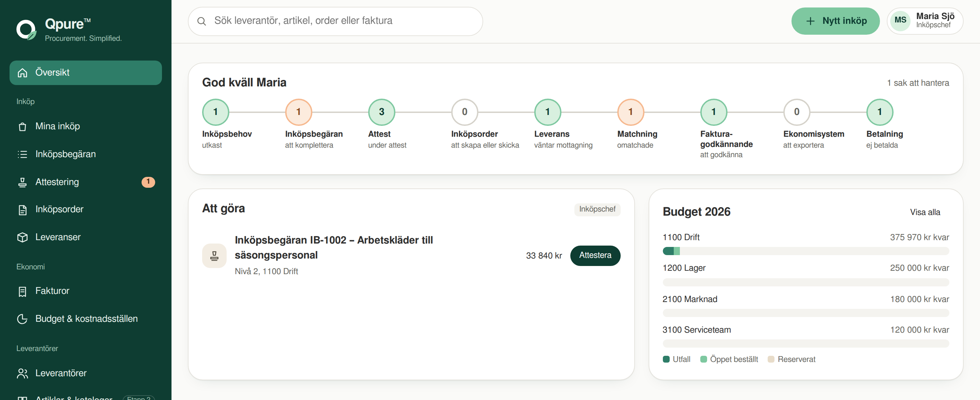
Task: Click the Nytt inköp button
Action: pyautogui.click(x=835, y=21)
